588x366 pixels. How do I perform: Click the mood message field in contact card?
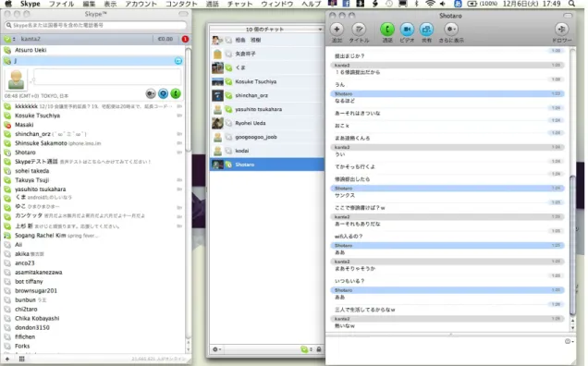coord(107,78)
